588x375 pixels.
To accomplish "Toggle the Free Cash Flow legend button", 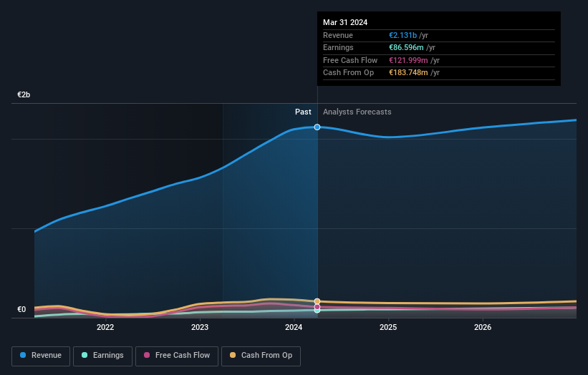I will click(x=177, y=356).
